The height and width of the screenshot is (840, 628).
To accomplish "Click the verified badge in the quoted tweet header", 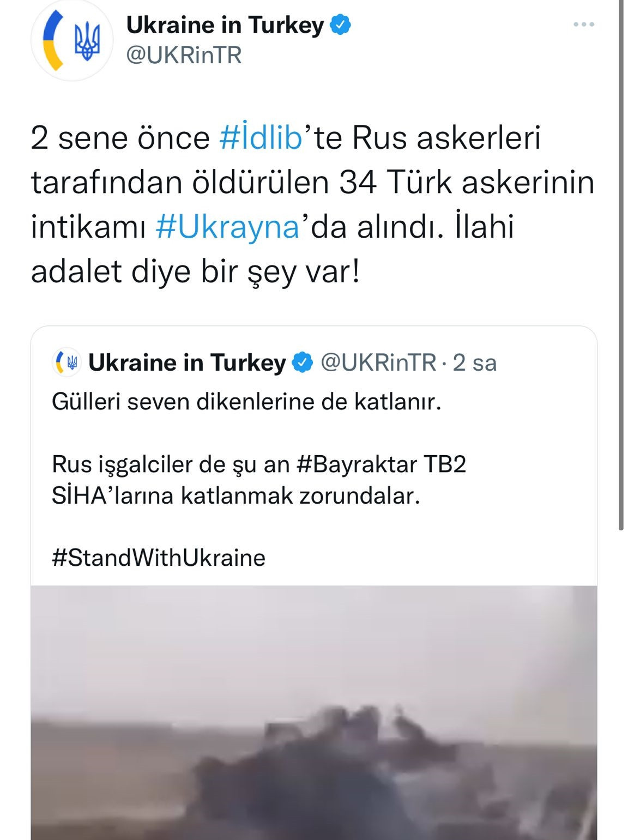I will [x=303, y=362].
